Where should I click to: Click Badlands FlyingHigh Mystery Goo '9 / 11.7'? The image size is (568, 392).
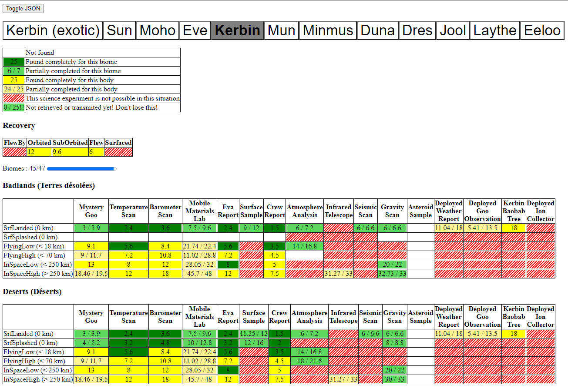tap(91, 255)
